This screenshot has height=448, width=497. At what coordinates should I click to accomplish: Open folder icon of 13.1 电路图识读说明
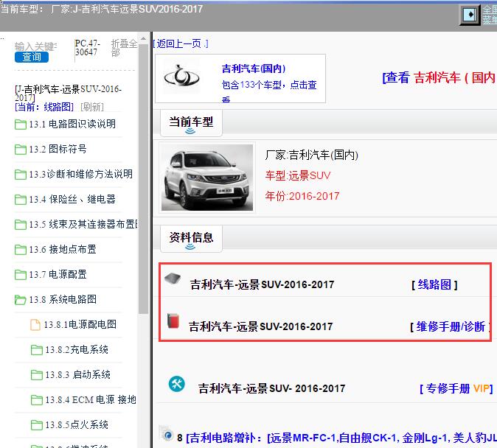point(21,125)
